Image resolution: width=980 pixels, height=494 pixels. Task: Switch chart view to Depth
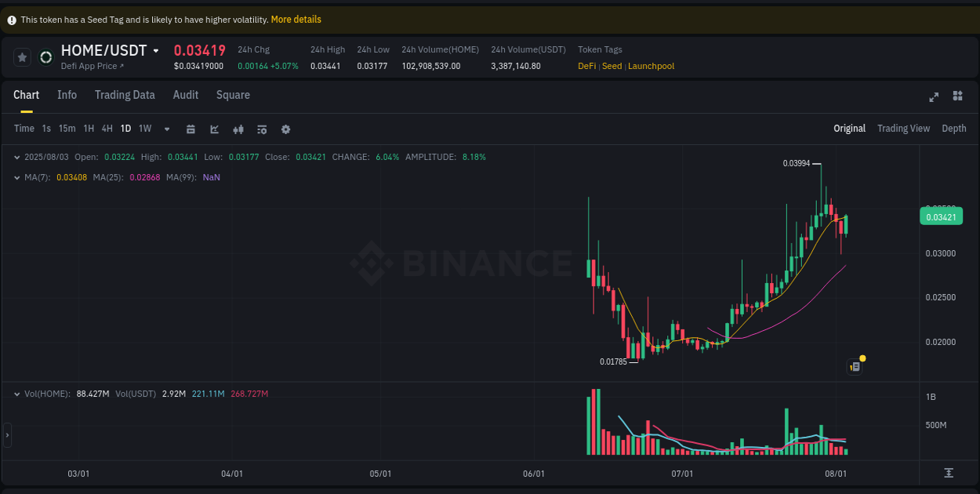coord(954,128)
